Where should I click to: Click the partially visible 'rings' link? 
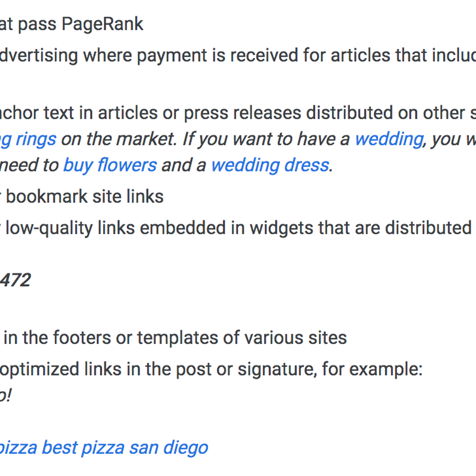(28, 140)
